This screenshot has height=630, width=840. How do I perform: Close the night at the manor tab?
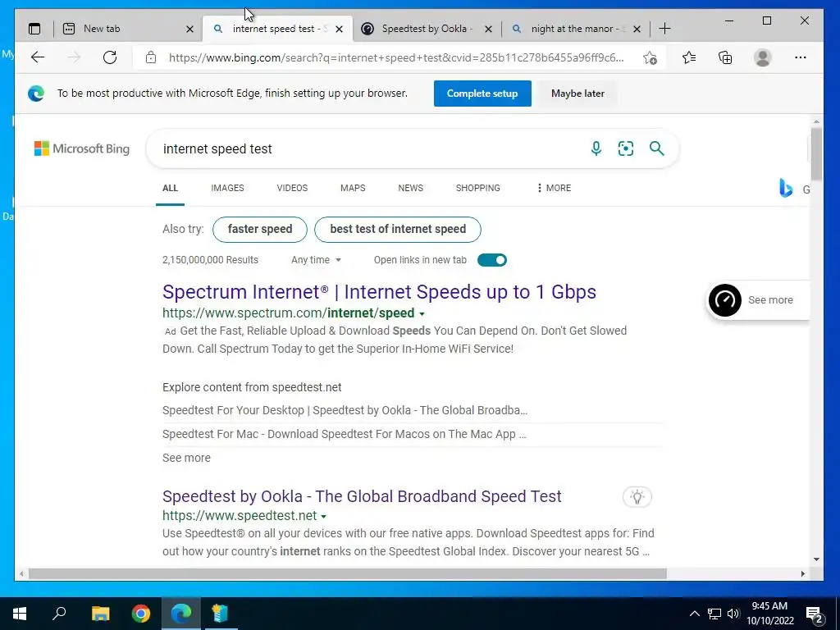pos(637,29)
